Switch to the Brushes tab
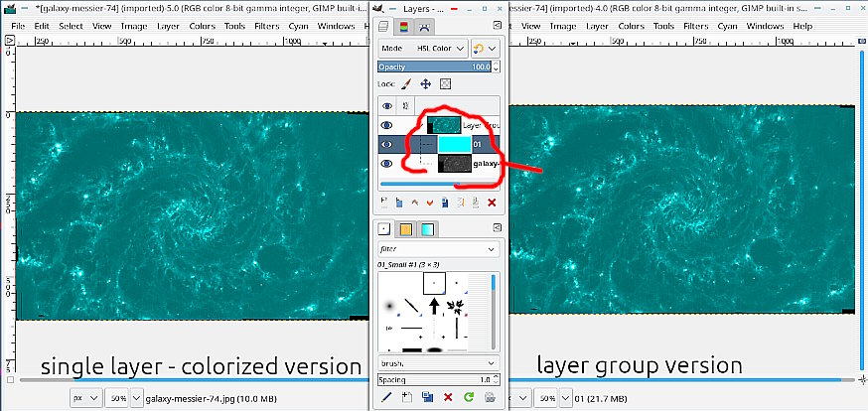This screenshot has height=411, width=868. pos(384,228)
